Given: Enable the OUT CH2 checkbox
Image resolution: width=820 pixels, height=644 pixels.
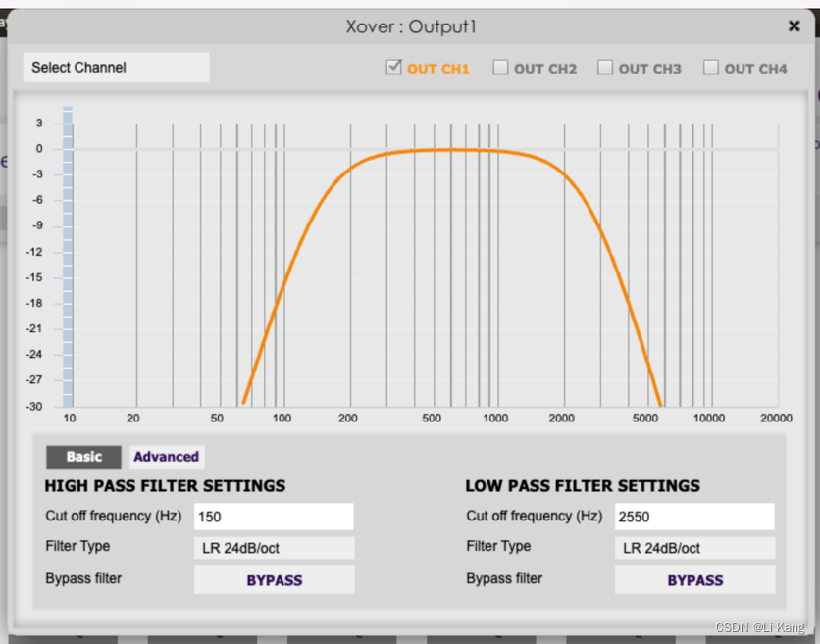Looking at the screenshot, I should point(500,68).
